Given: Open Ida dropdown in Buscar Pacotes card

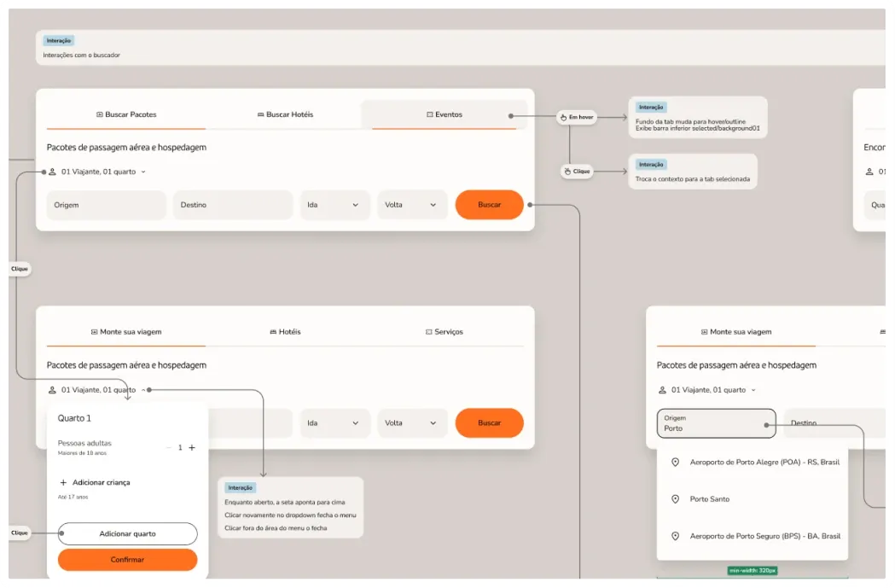Looking at the screenshot, I should pos(335,205).
